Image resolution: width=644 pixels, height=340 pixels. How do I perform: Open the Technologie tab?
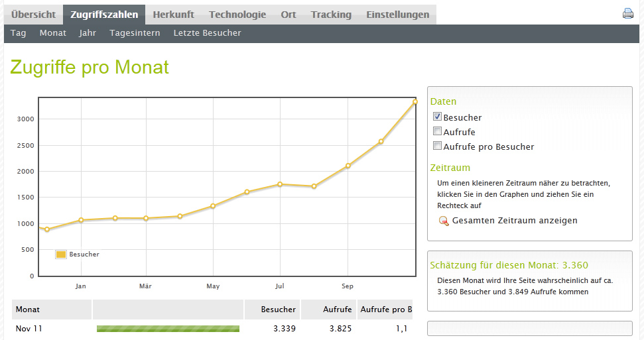pyautogui.click(x=237, y=15)
